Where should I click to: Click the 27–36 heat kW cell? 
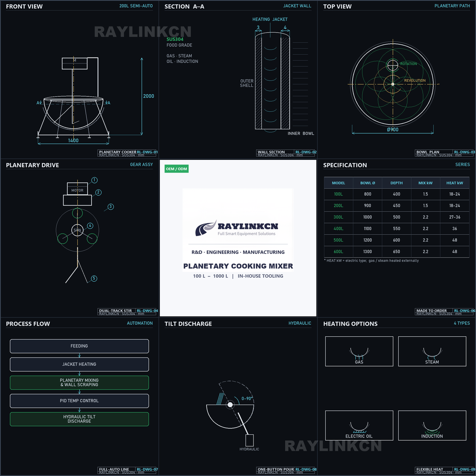coord(455,217)
